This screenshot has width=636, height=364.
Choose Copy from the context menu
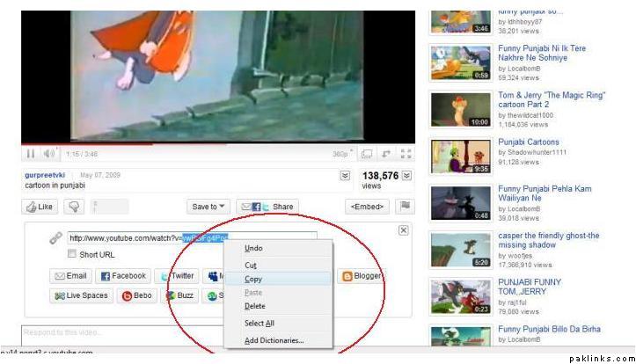point(253,279)
